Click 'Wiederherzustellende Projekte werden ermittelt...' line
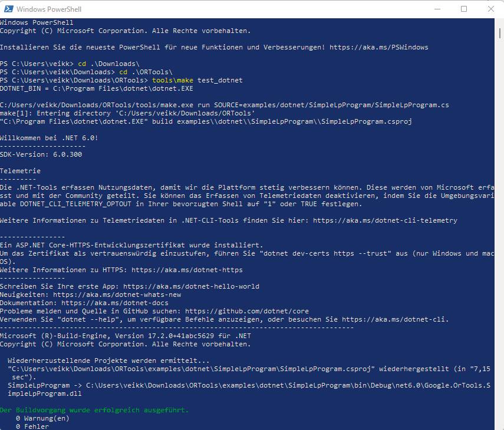This screenshot has width=504, height=430. point(108,360)
